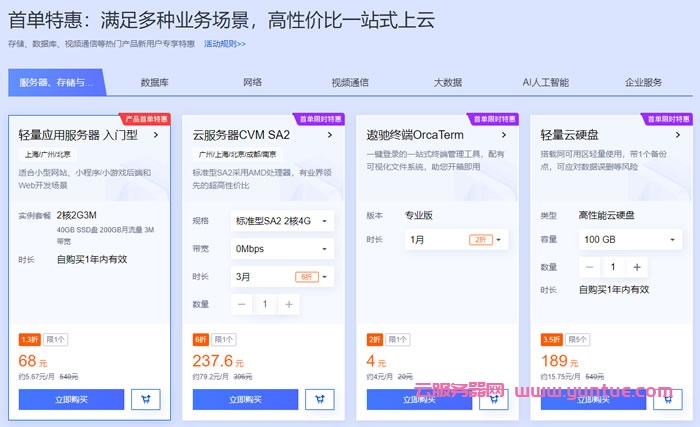Viewport: 700px width, 427px height.
Task: Decrease 云服务器CVM SA2 quantity with minus
Action: pos(242,304)
